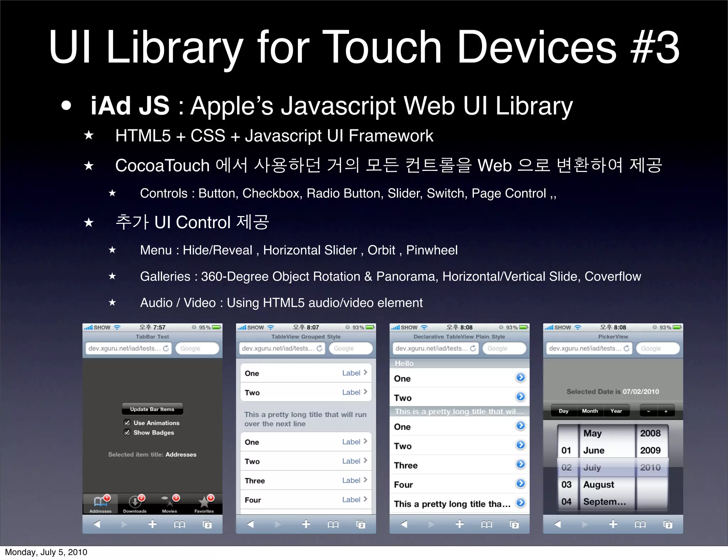Toggle the Use Animations checkbox

127,422
